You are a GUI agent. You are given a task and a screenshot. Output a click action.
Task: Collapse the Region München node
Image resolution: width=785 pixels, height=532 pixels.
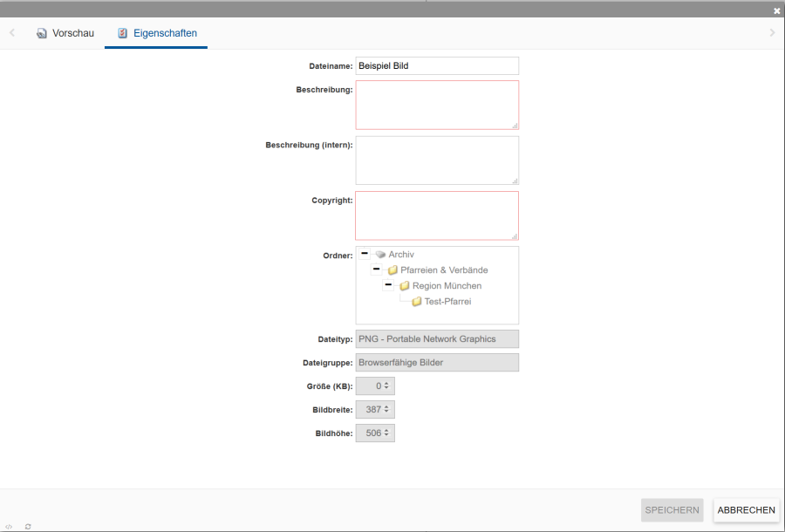click(x=388, y=285)
